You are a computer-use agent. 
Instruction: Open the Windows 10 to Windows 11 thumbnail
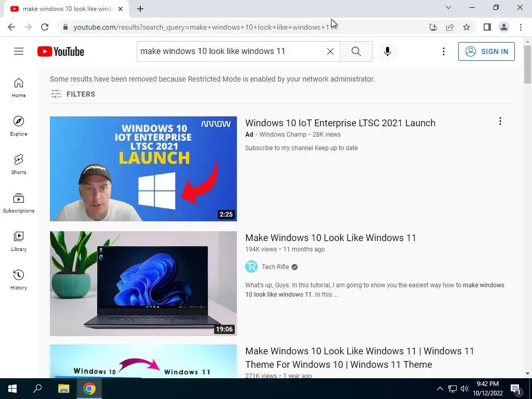pyautogui.click(x=143, y=362)
